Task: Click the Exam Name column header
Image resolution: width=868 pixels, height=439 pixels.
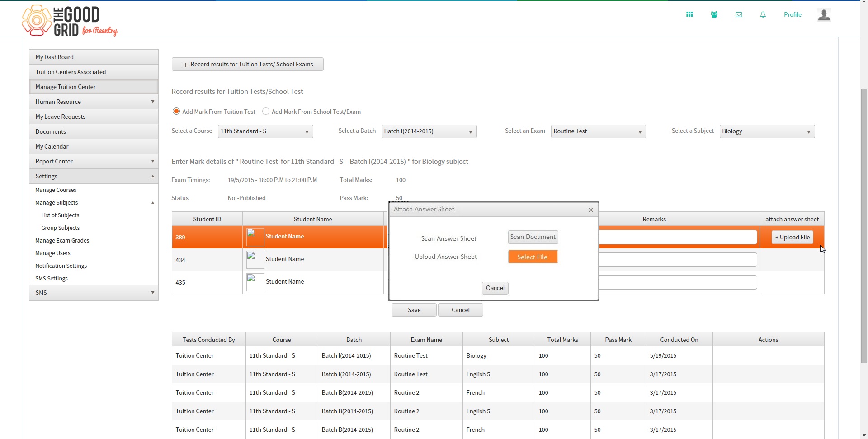Action: [x=426, y=340]
